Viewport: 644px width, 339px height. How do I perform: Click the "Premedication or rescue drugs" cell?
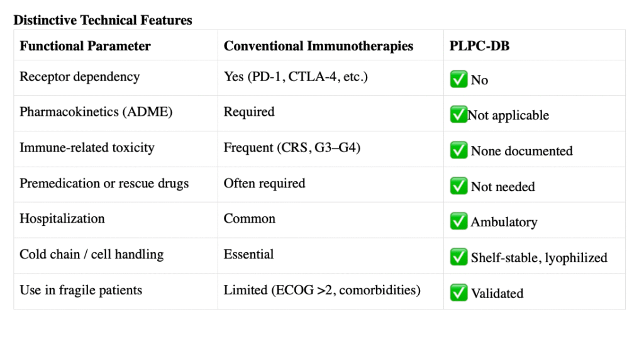116,184
